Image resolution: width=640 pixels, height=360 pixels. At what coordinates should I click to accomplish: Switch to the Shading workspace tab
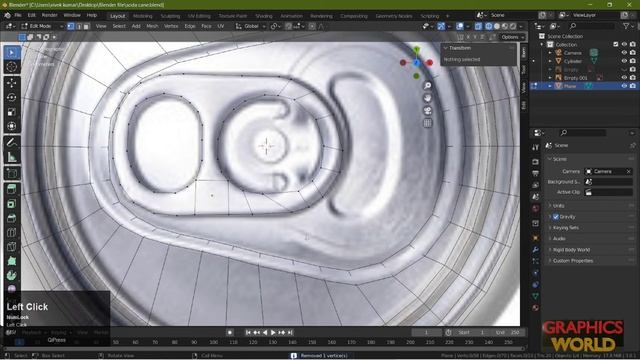tap(263, 16)
